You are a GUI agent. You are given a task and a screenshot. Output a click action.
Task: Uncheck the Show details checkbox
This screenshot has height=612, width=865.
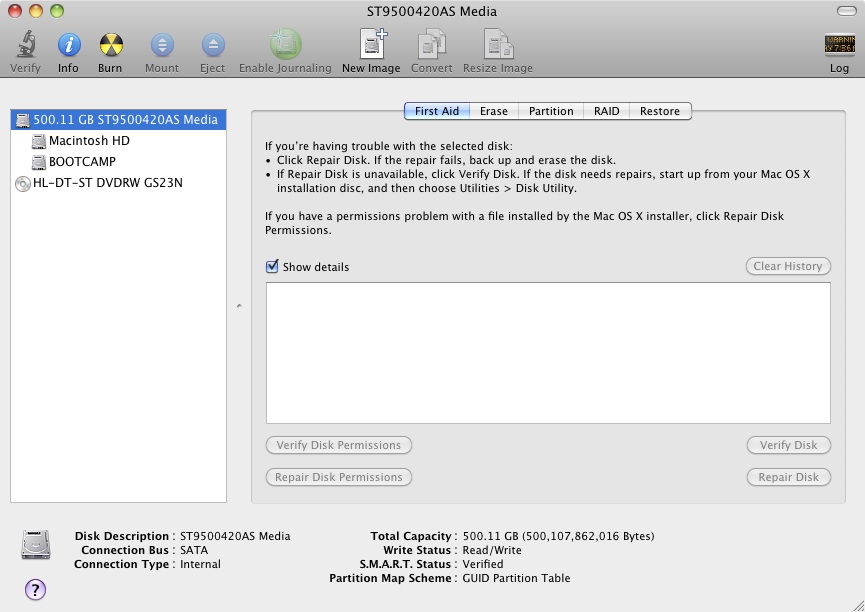[272, 267]
